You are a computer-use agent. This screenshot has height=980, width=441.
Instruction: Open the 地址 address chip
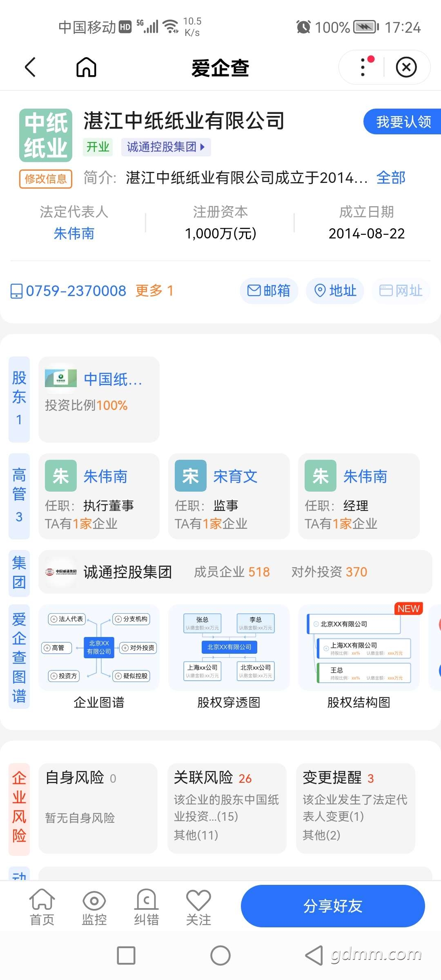(x=335, y=291)
